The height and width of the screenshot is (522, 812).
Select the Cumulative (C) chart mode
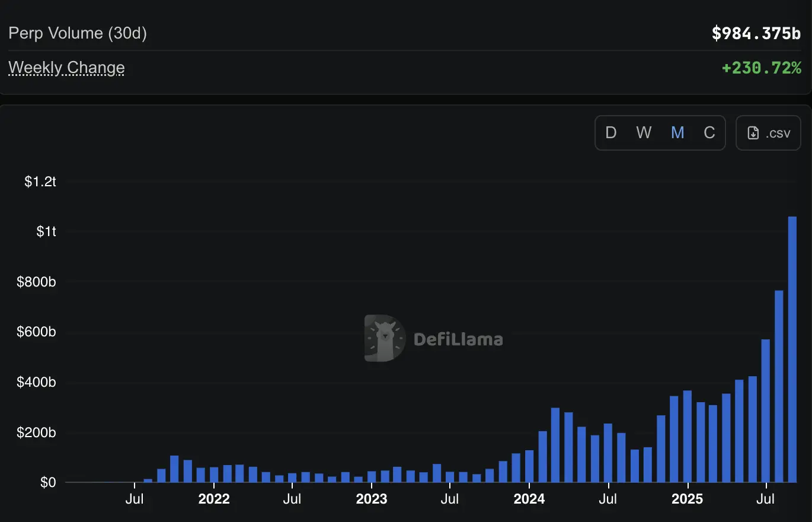709,133
